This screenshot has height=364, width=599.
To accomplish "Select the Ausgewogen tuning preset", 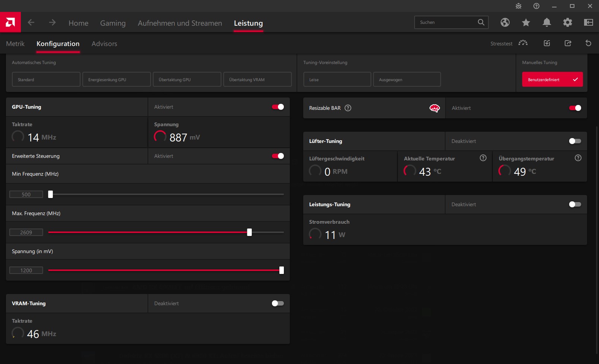I will point(407,79).
